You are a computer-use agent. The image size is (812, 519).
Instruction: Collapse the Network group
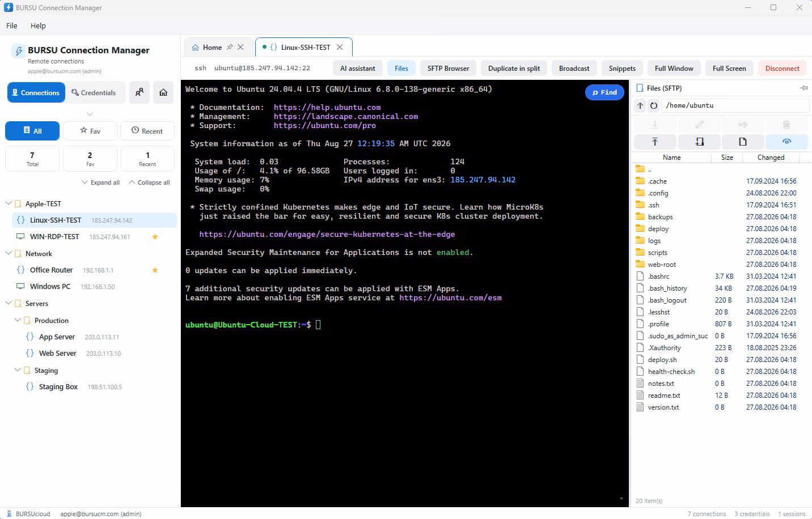point(9,253)
